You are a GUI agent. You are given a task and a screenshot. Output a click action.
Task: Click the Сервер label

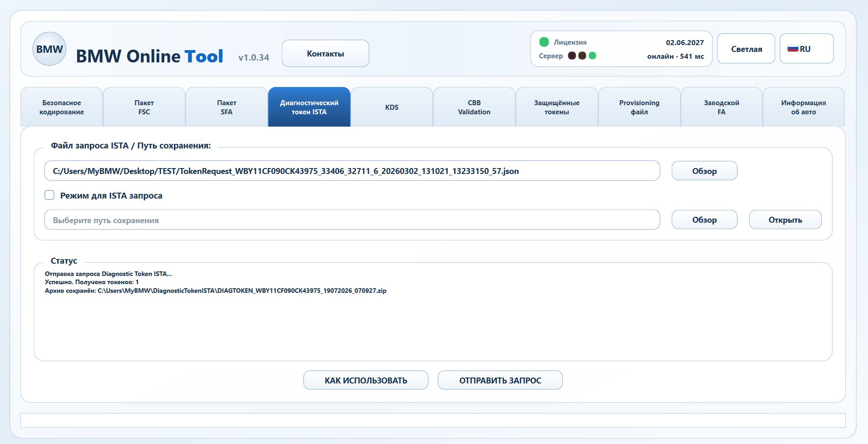[x=551, y=56]
